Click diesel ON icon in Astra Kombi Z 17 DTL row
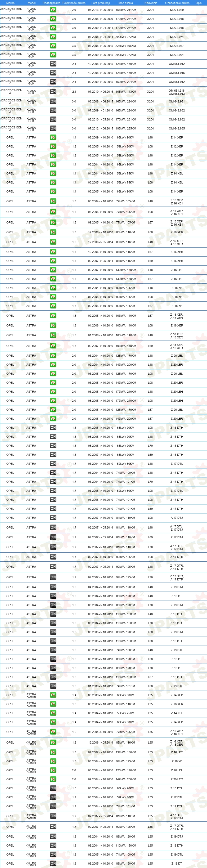 (x=53, y=798)
